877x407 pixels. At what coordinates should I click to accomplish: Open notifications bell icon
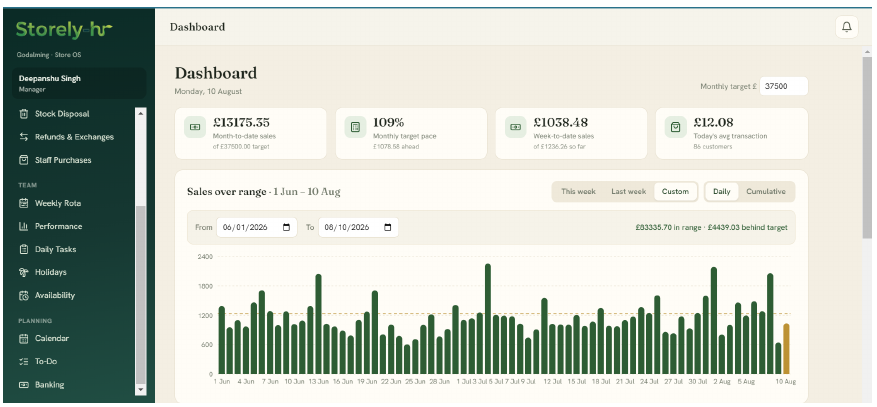tap(846, 27)
